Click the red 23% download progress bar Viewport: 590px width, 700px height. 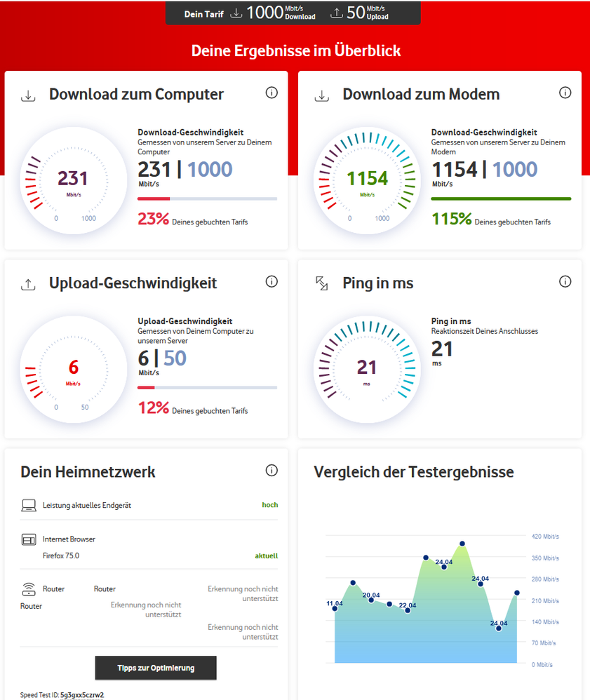pyautogui.click(x=154, y=198)
